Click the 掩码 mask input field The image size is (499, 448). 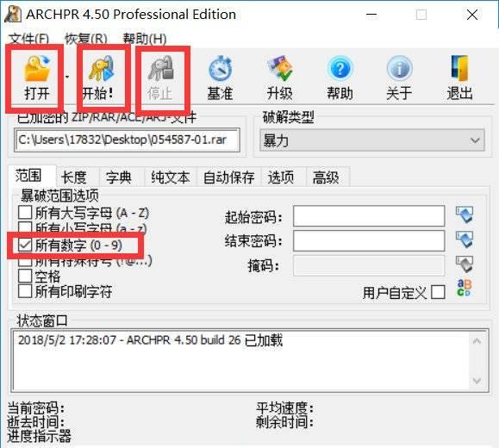369,265
